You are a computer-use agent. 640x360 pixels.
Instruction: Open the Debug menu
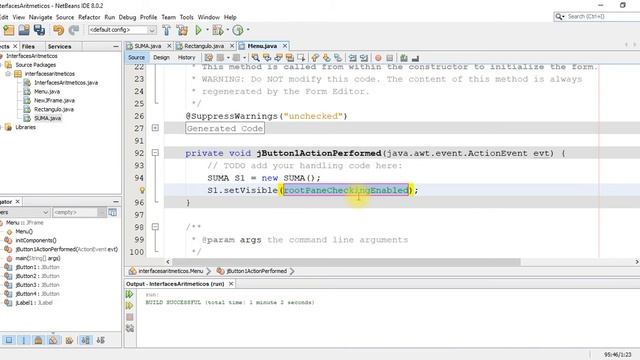(127, 17)
